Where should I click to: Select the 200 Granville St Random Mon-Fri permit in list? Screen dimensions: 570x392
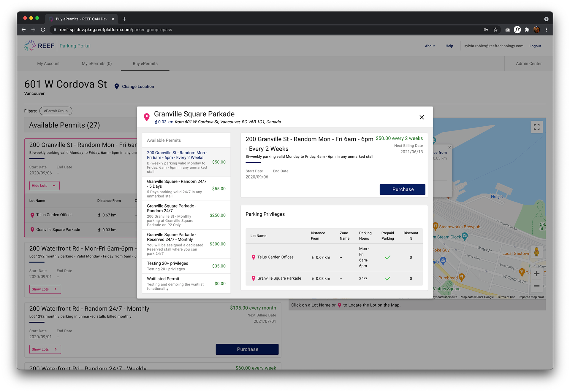(186, 162)
